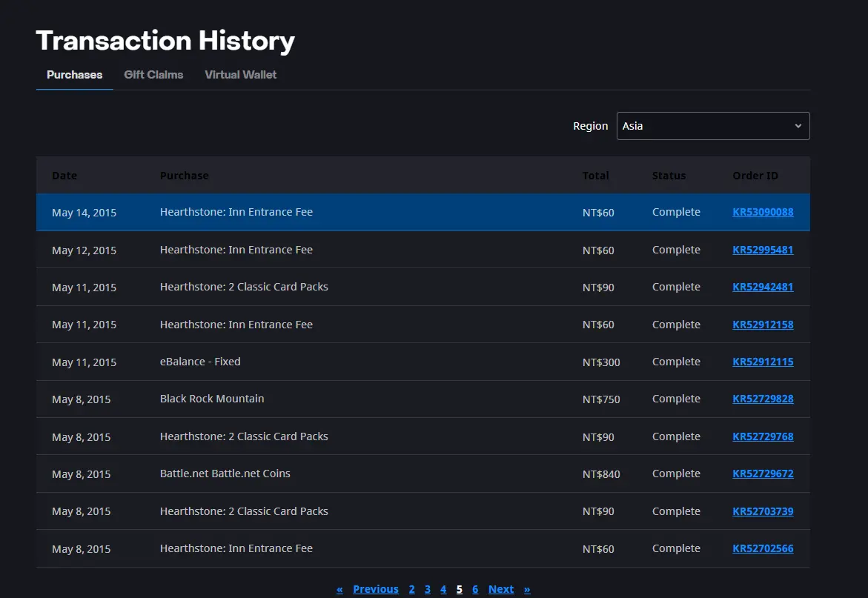
Task: Click the NT$300 total amount
Action: pyautogui.click(x=601, y=362)
